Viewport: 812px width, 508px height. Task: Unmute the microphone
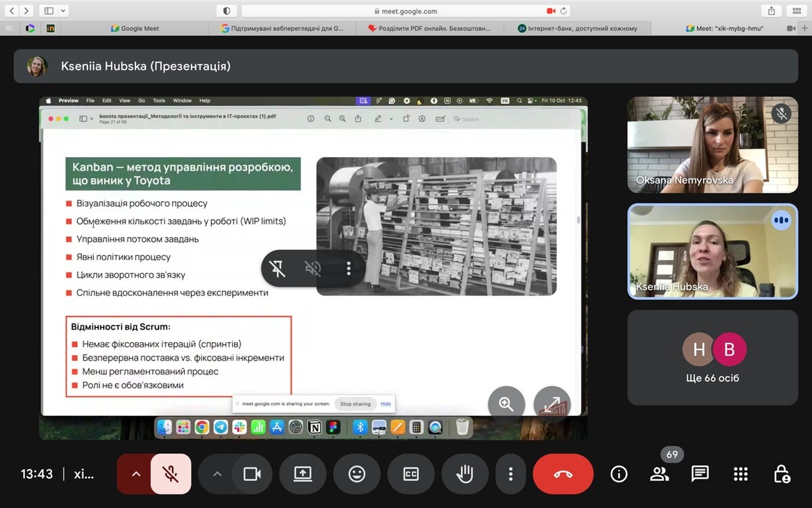(171, 474)
